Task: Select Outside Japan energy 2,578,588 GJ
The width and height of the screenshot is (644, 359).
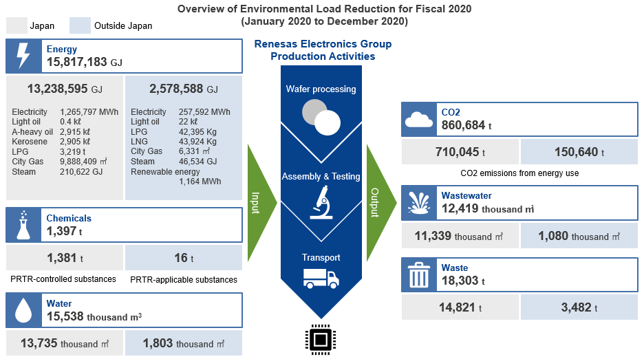Action: click(x=184, y=89)
